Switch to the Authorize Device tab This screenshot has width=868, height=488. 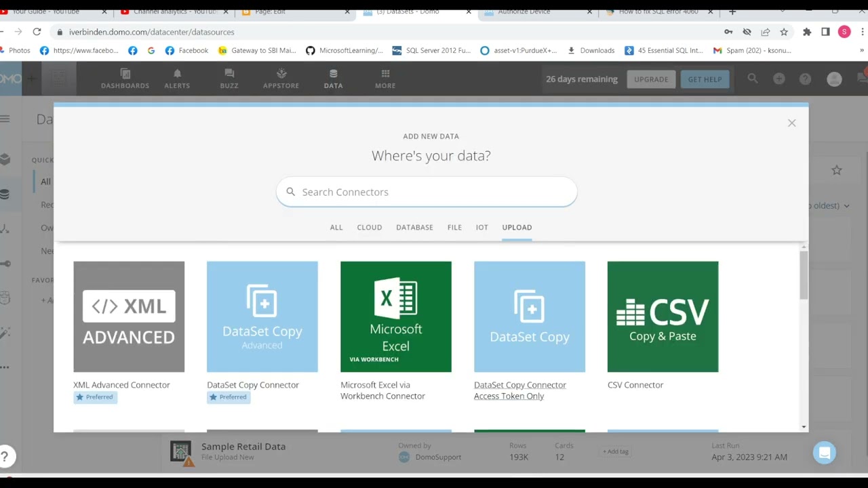pos(536,11)
